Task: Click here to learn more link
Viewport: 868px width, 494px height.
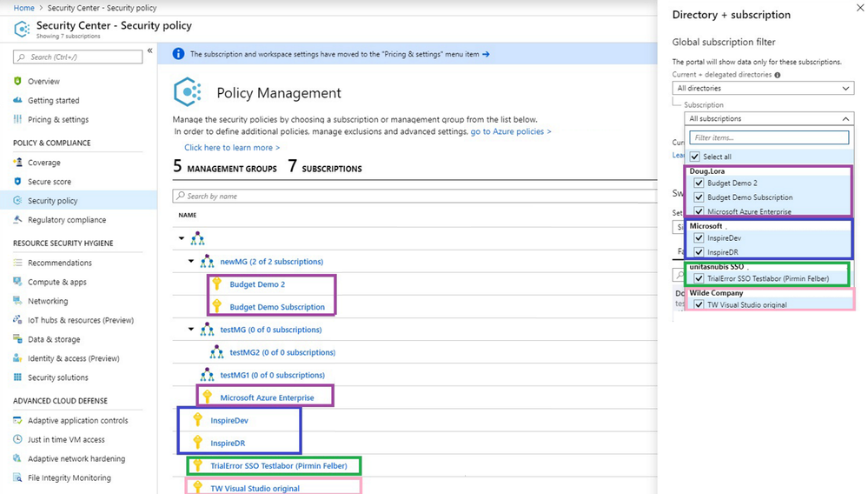Action: point(232,147)
